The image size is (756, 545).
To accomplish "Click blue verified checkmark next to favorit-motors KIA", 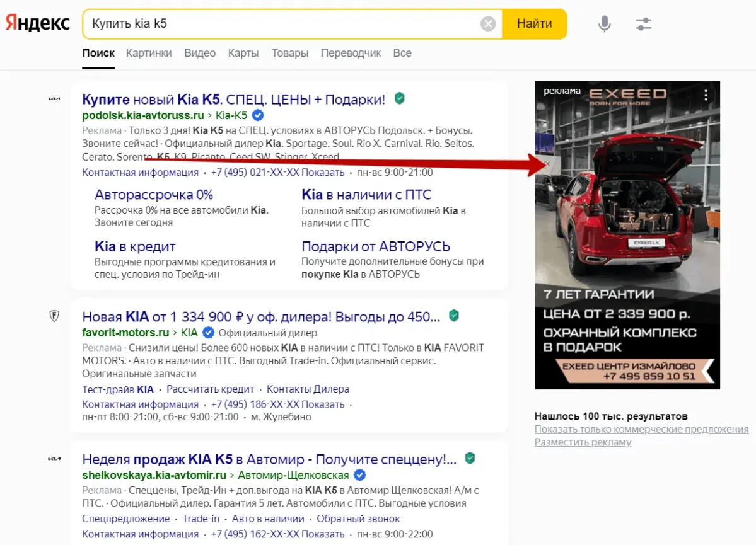I will [208, 333].
